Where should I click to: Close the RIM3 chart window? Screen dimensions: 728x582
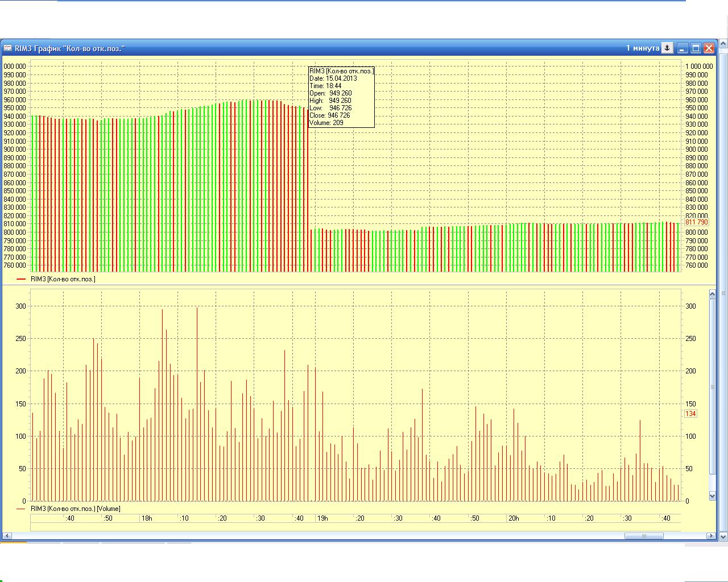pyautogui.click(x=709, y=48)
